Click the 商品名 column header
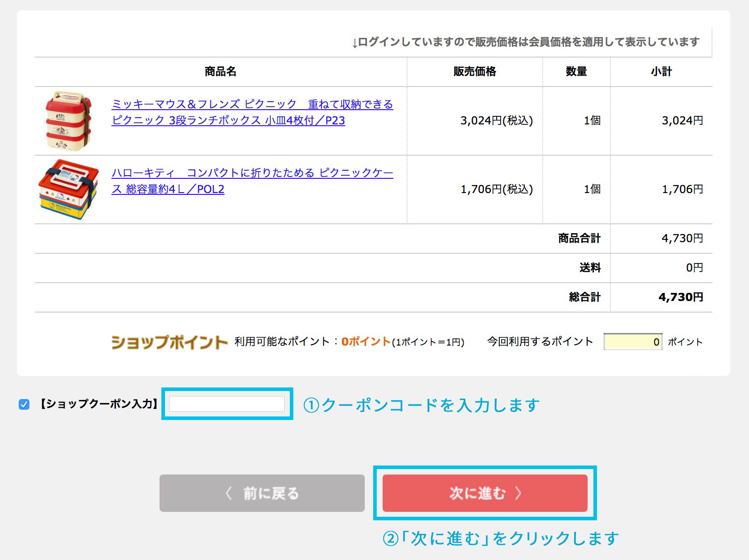Screen dimensions: 749x560 point(220,71)
